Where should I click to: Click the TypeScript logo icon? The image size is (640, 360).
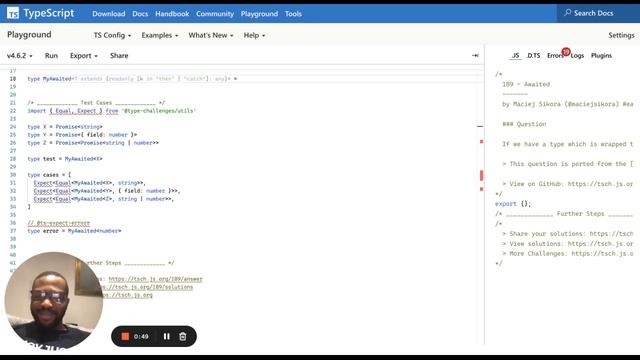pyautogui.click(x=13, y=13)
